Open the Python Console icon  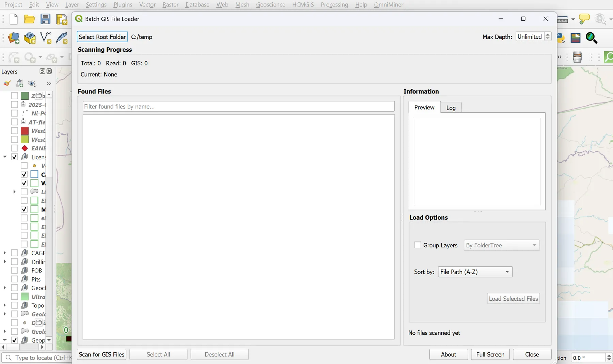coord(561,38)
